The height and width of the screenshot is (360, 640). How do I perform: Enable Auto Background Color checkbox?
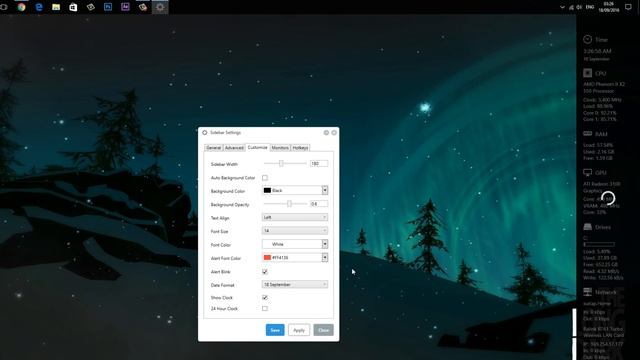[265, 178]
